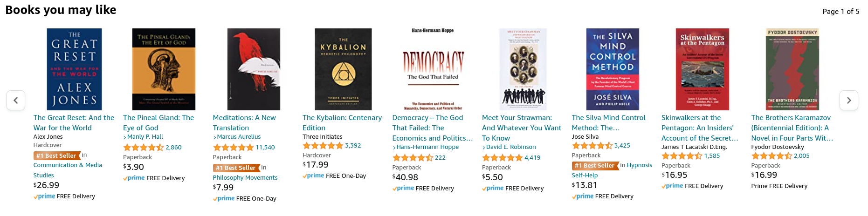
Task: Open Skinwalkers at the Pentagon cover
Action: (x=702, y=69)
